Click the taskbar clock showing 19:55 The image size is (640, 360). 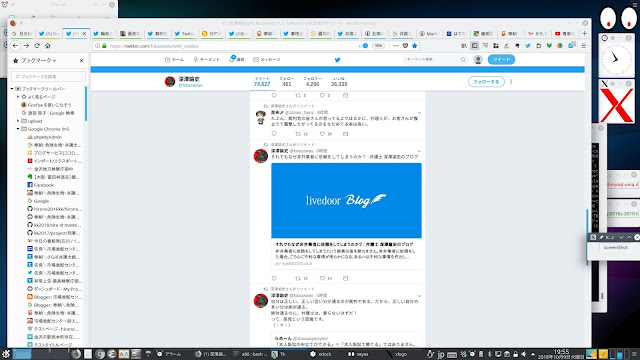(561, 354)
